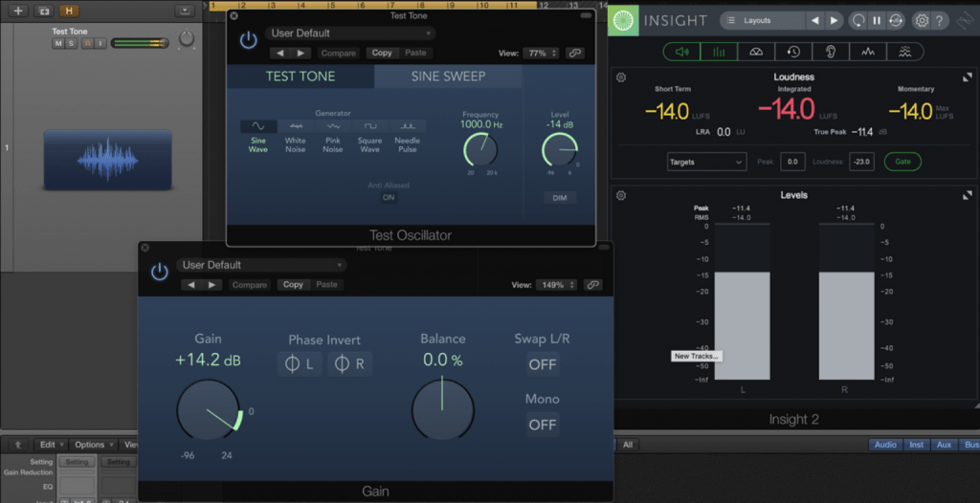Open the Targets dropdown in Loudness
Viewport: 980px width, 503px height.
(x=706, y=163)
